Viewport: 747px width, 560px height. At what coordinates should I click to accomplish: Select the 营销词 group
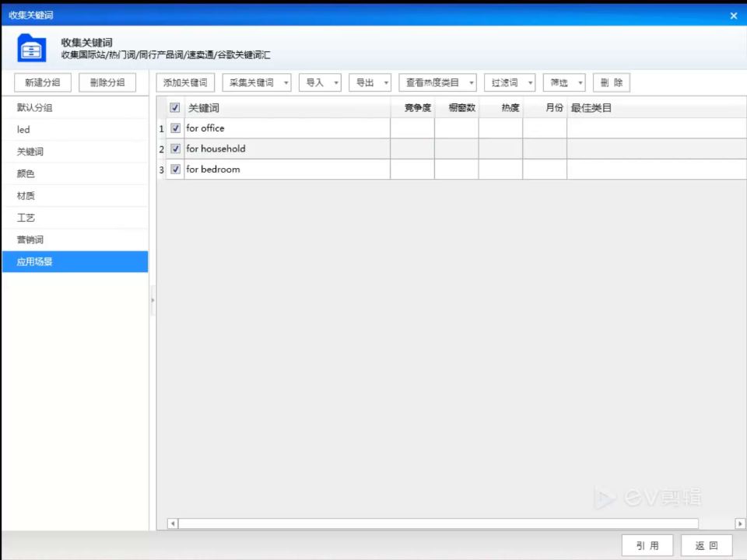coord(75,240)
